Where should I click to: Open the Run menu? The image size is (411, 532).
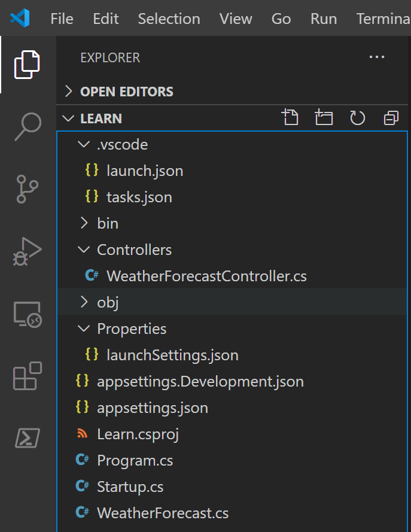point(323,19)
